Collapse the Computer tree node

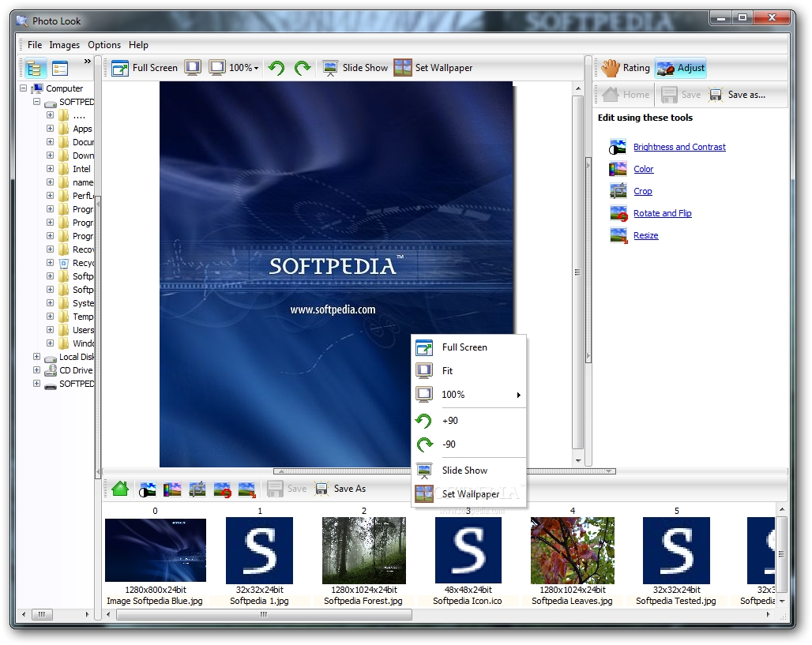(x=24, y=88)
